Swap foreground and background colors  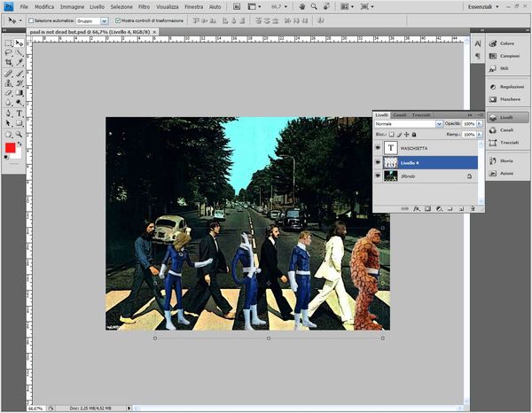click(20, 144)
